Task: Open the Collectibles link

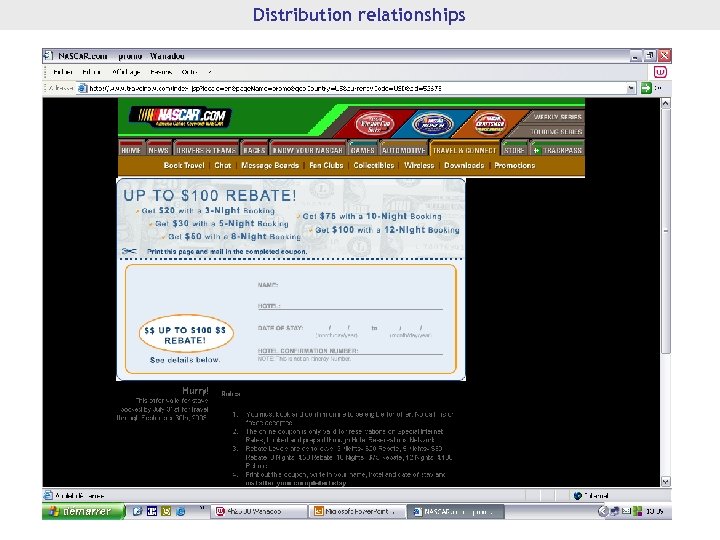Action: pyautogui.click(x=374, y=165)
